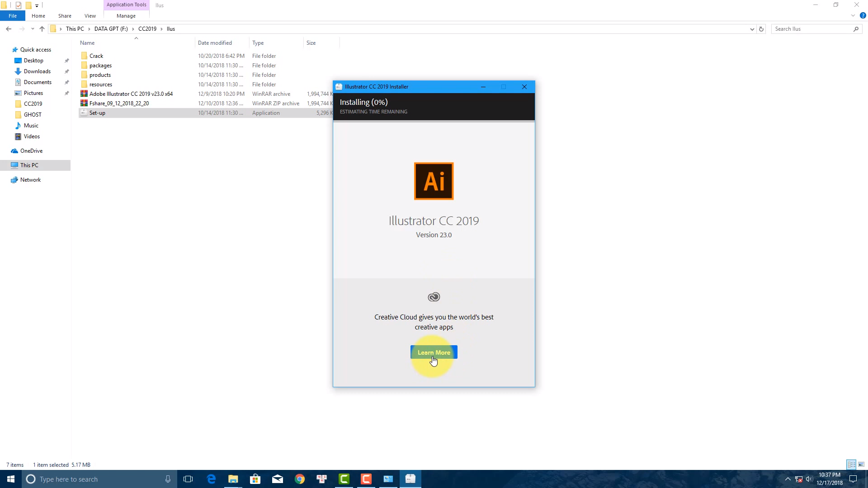Select the resources folder

[x=100, y=84]
